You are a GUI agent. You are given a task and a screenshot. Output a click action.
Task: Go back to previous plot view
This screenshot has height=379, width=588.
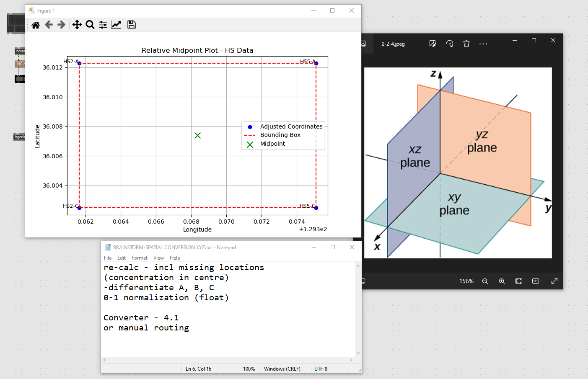click(x=49, y=25)
